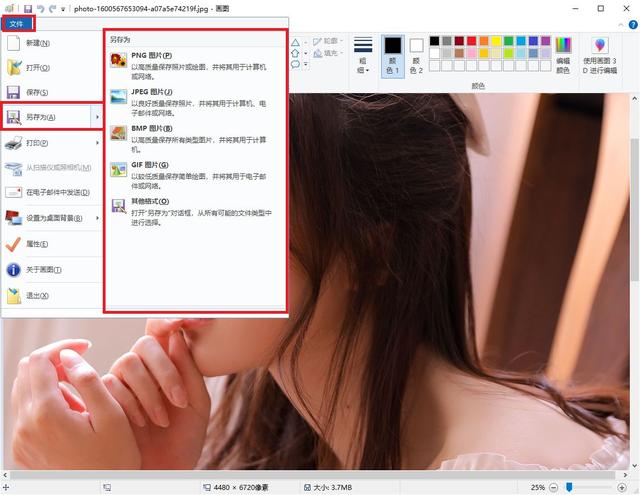
Task: Open the 填充 fill dropdown
Action: [328, 53]
